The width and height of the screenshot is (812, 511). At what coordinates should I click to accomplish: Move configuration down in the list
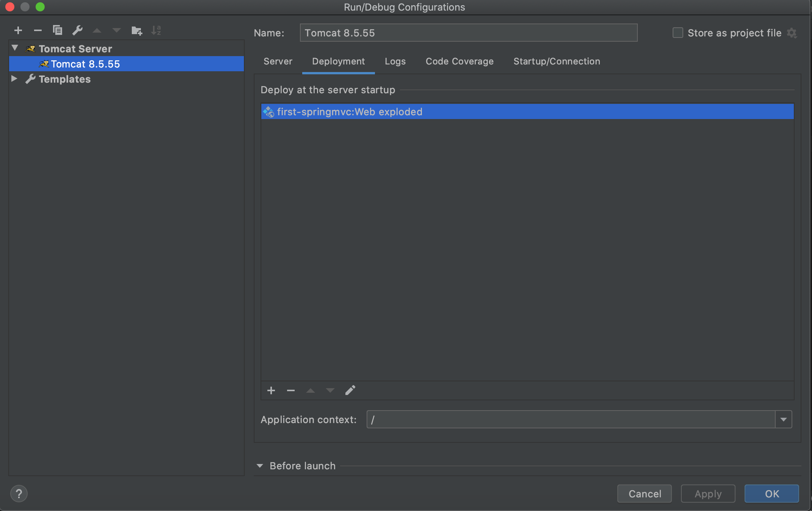117,30
